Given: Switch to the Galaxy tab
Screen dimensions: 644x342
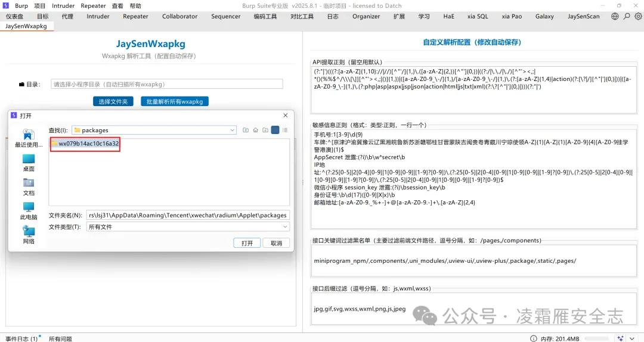Looking at the screenshot, I should tap(544, 17).
